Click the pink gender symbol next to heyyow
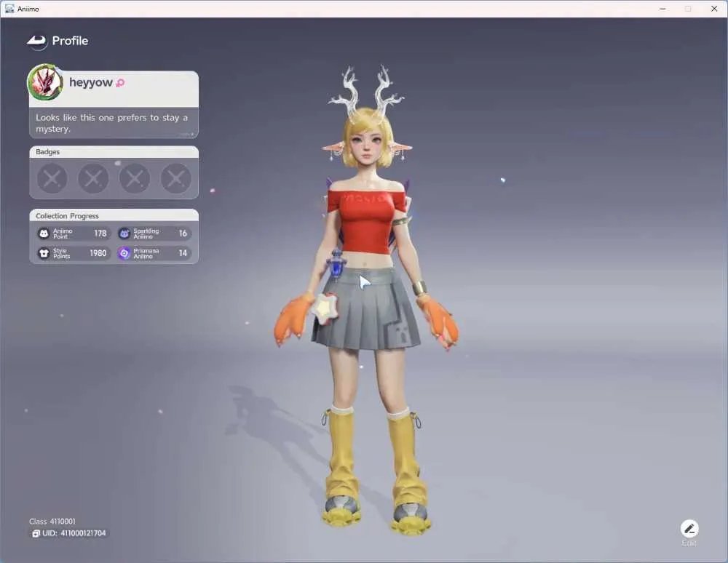The image size is (728, 563). [x=120, y=83]
